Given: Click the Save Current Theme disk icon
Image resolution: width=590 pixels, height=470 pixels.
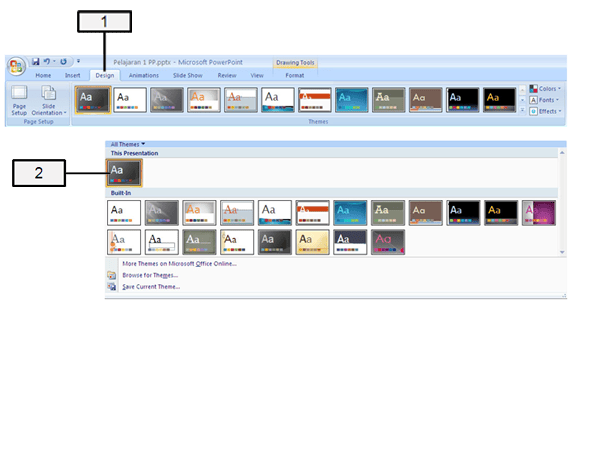Looking at the screenshot, I should 112,287.
